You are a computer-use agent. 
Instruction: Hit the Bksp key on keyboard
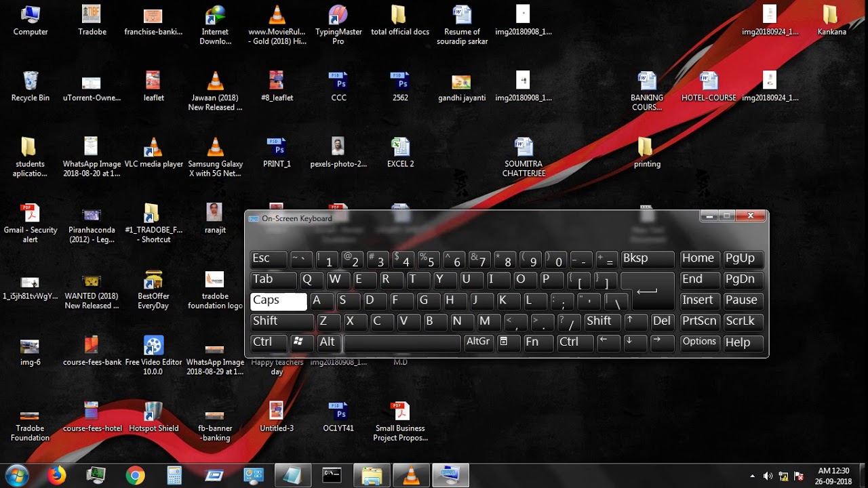coord(647,259)
